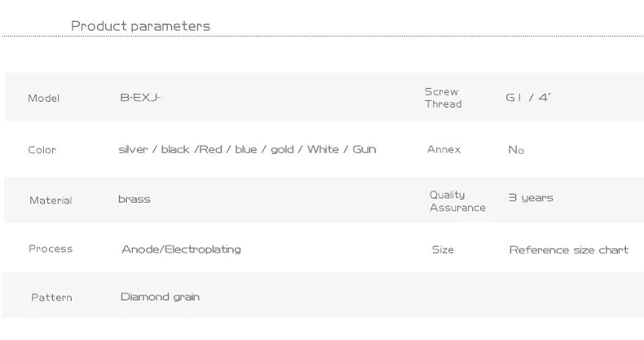The height and width of the screenshot is (340, 644).
Task: Click the Diamond grain value
Action: pyautogui.click(x=160, y=298)
